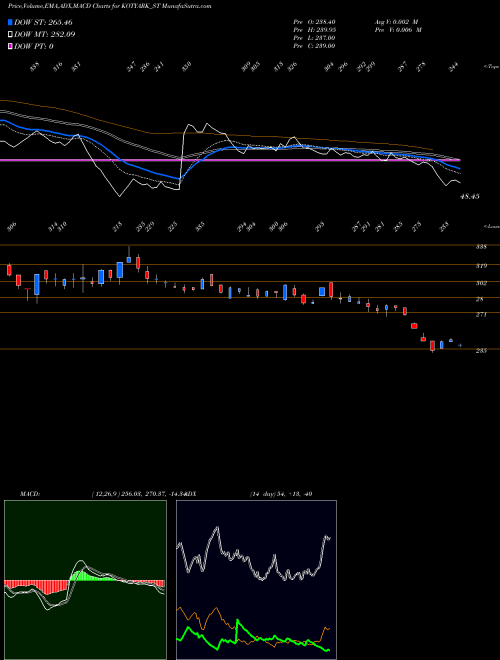Screen dimensions: 500x660
Task: Select the DOW ST: 265.46 label
Action: [x=43, y=22]
